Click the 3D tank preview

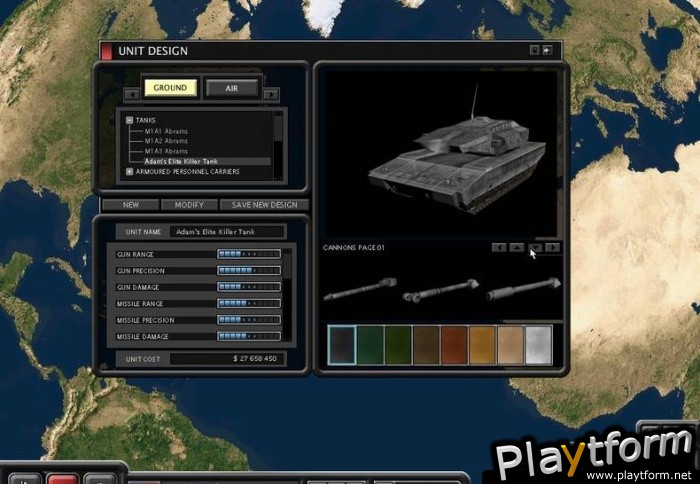pos(440,154)
